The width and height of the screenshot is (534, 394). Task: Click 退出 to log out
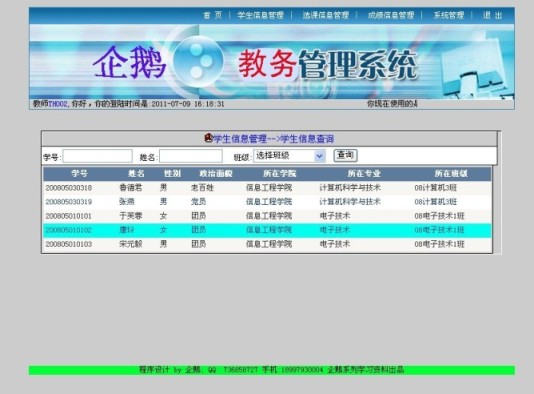492,15
